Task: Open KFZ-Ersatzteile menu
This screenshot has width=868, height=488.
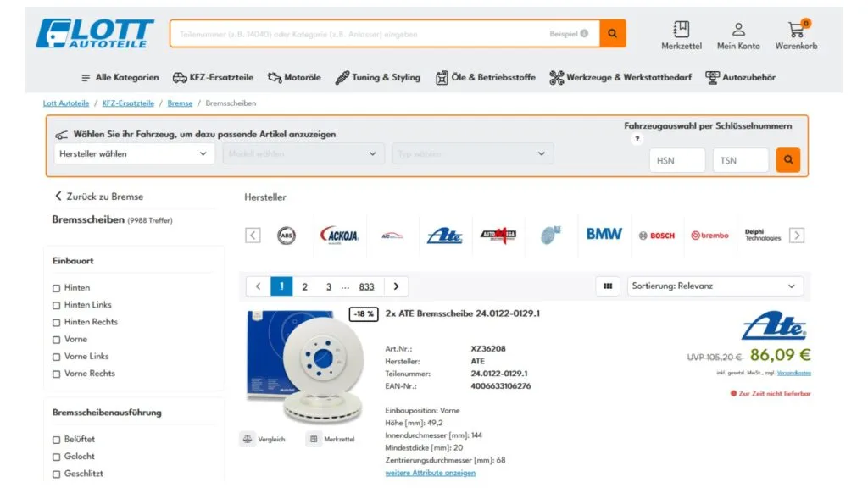Action: (213, 77)
